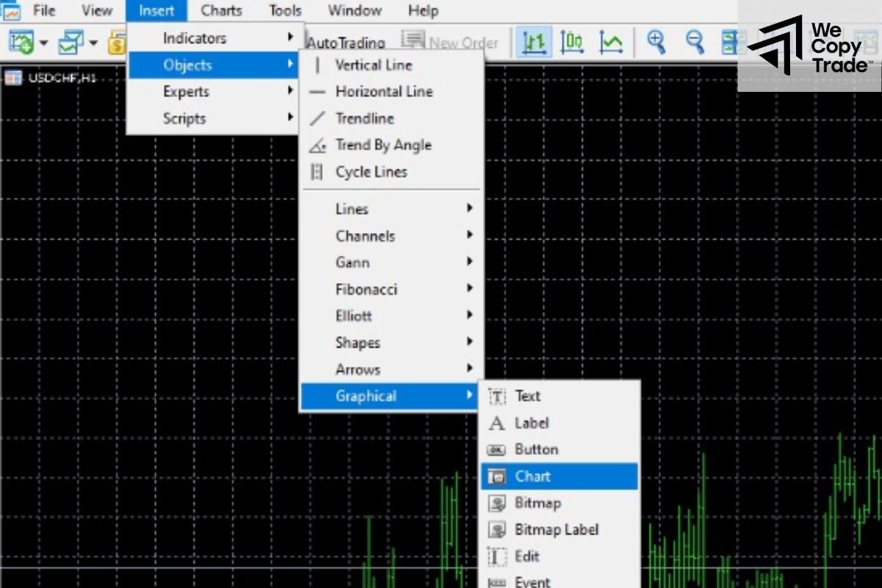The width and height of the screenshot is (882, 588).
Task: Open the Charts menu
Action: (x=220, y=10)
